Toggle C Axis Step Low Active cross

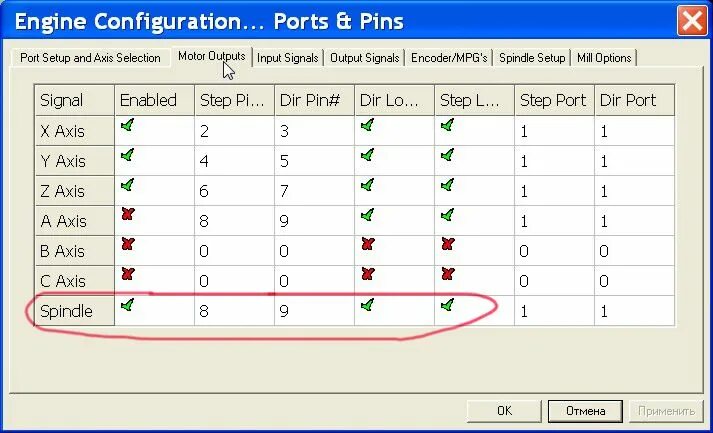point(448,274)
